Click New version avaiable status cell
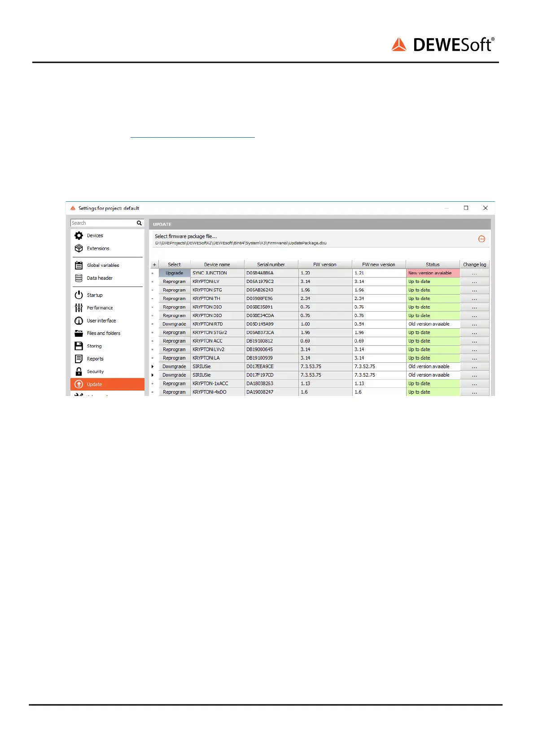Viewport: 534px width, 756px height. point(433,273)
